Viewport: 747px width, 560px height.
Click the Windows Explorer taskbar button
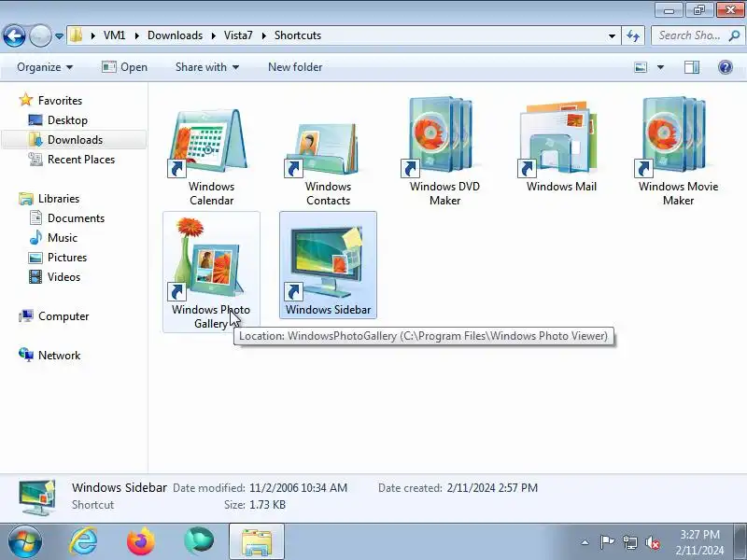(x=256, y=541)
